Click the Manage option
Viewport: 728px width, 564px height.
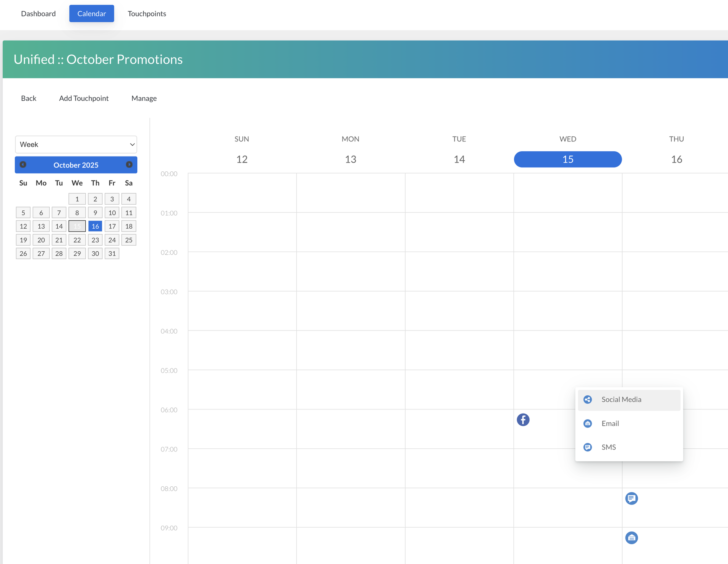pos(144,98)
